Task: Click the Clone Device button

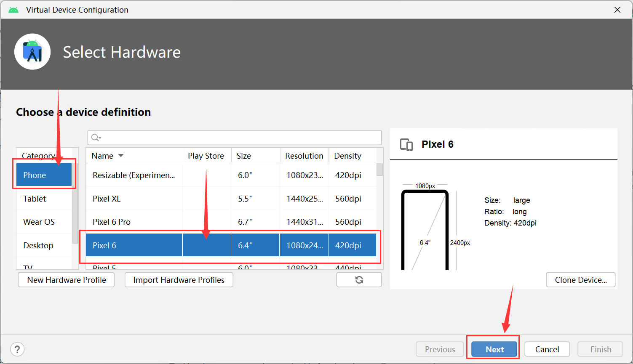Action: click(581, 280)
